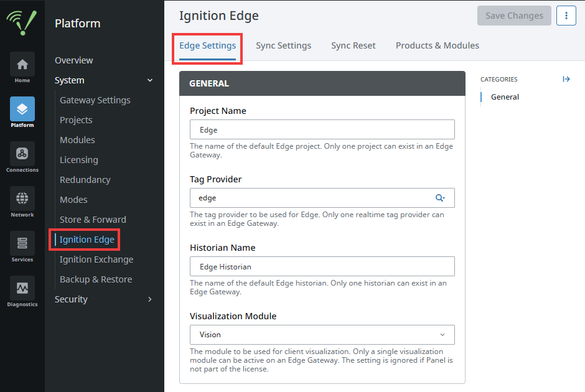Switch to the Sync Settings tab
This screenshot has width=585, height=392.
click(x=284, y=45)
